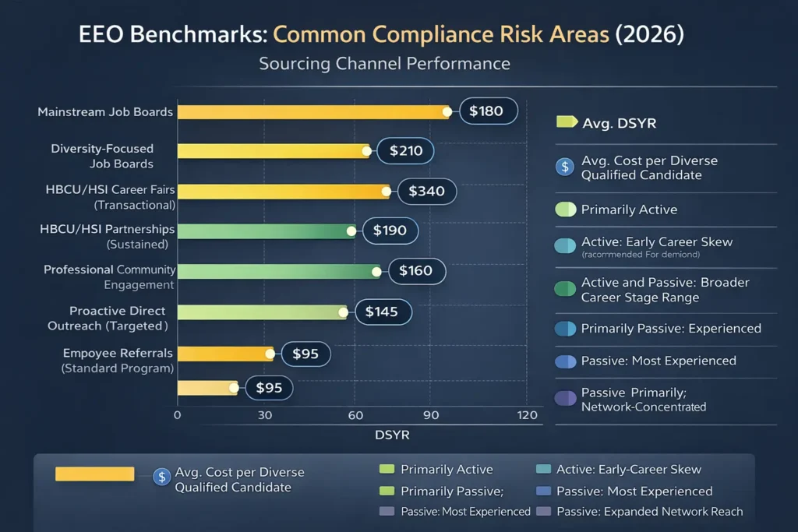798x532 pixels.
Task: Select the teal Active: Early Career Skew legend marker
Action: point(563,244)
